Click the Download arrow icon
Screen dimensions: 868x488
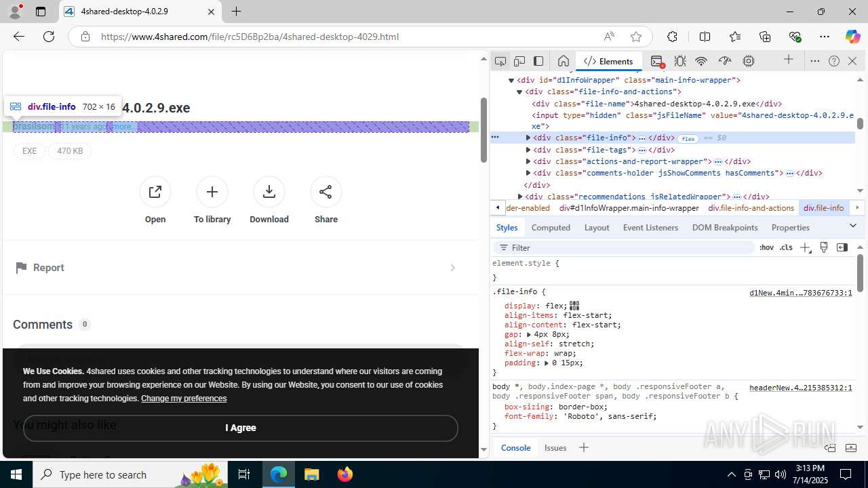269,192
